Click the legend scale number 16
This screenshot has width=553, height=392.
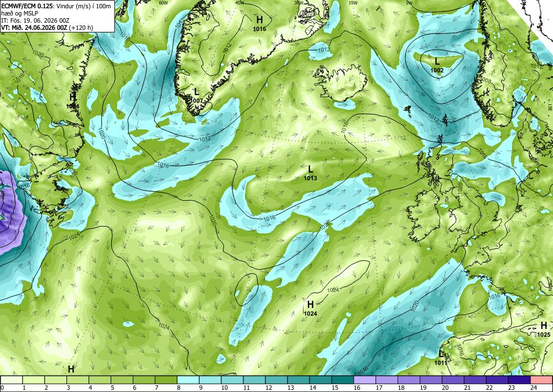356,388
